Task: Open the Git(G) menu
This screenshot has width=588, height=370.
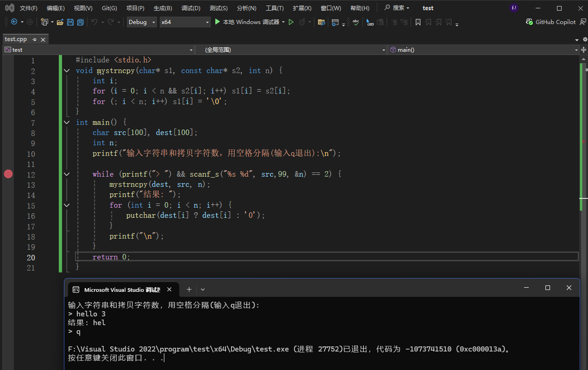Action: pyautogui.click(x=109, y=8)
